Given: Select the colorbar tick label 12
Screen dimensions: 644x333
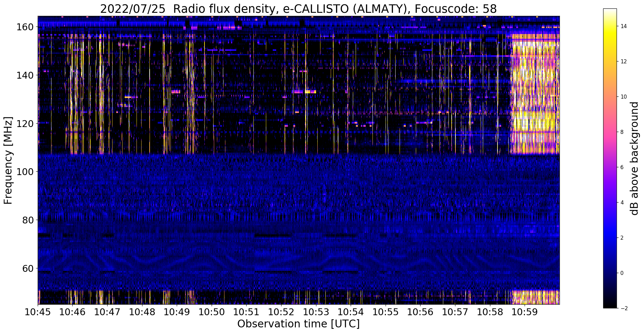Looking at the screenshot, I should click(x=624, y=61).
